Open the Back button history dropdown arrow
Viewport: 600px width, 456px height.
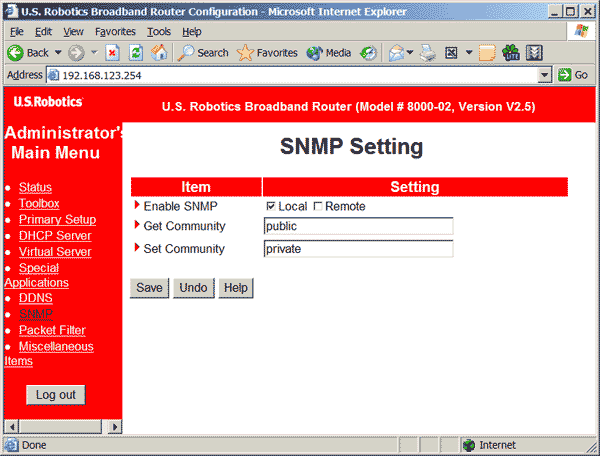click(58, 53)
